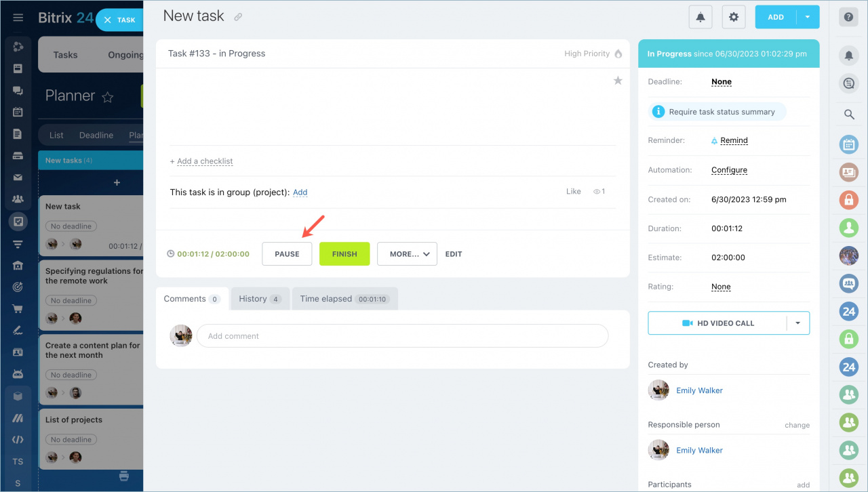This screenshot has width=868, height=492.
Task: Click the notifications bell icon
Action: point(700,16)
